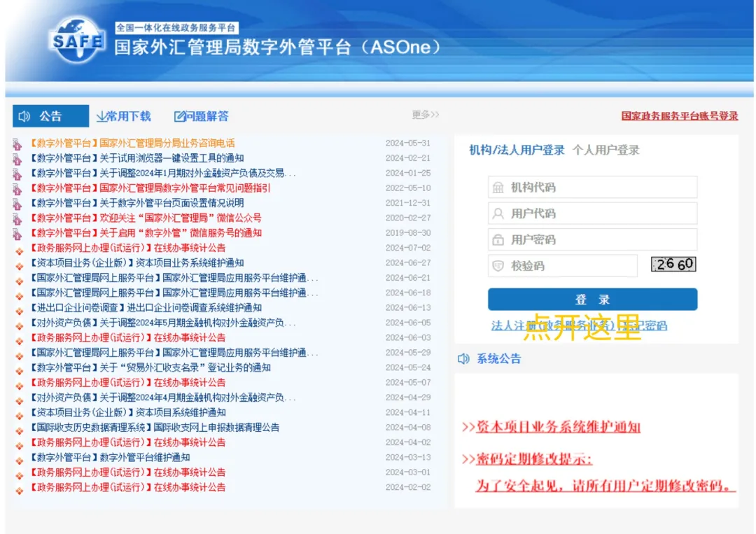Open 国家政务服务平台账号登录 link
The image size is (756, 534).
[x=679, y=116]
